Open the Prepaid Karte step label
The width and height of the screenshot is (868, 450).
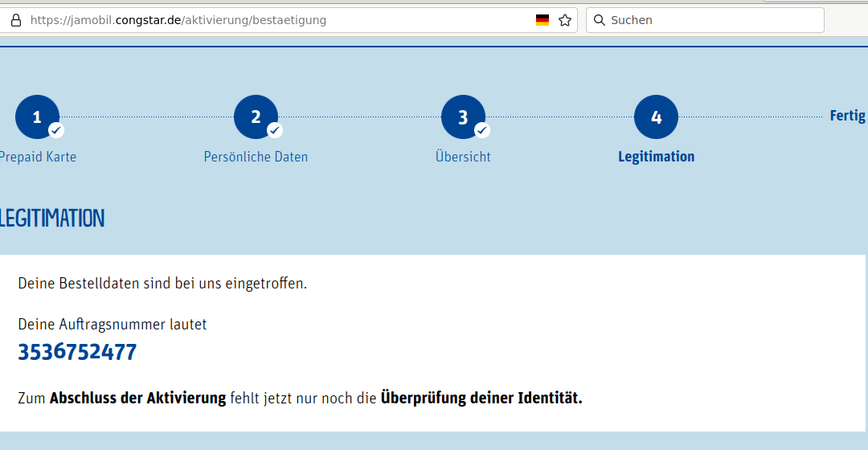[x=38, y=157]
